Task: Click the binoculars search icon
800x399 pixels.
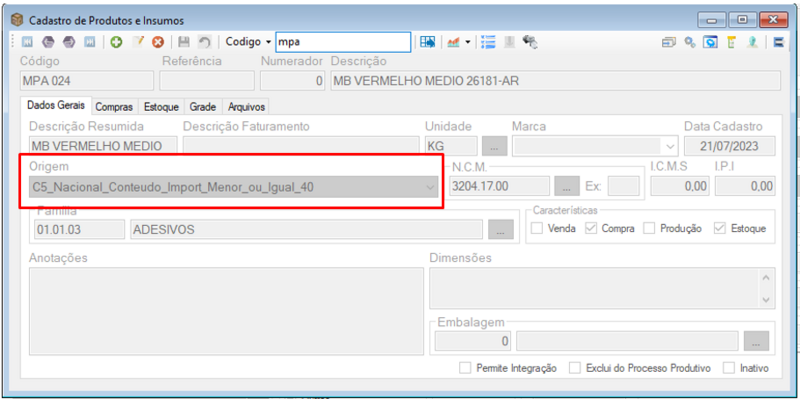Action: pos(530,42)
